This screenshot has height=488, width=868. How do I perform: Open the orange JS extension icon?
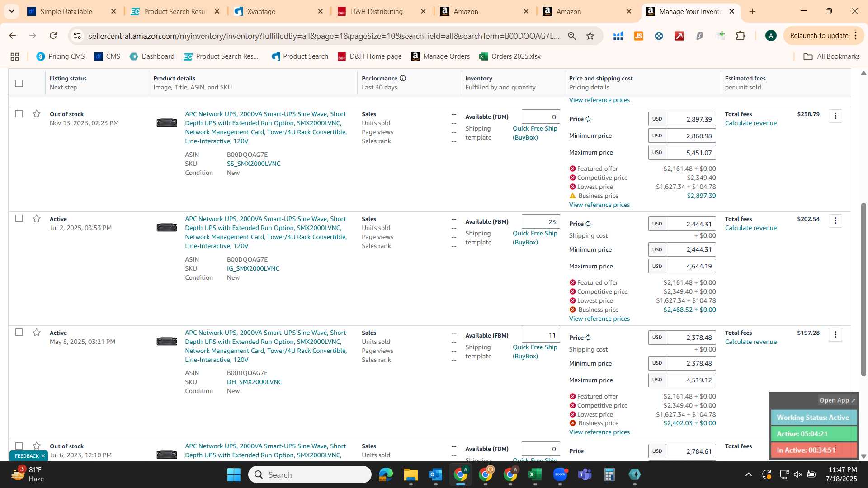pos(638,36)
